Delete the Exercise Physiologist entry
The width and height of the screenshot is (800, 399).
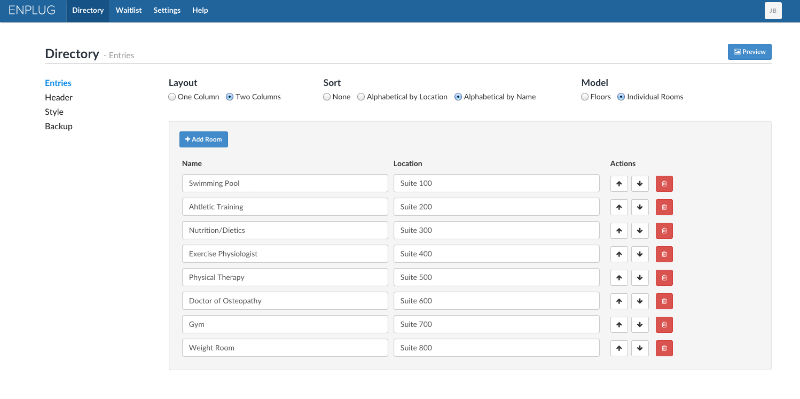pyautogui.click(x=664, y=254)
